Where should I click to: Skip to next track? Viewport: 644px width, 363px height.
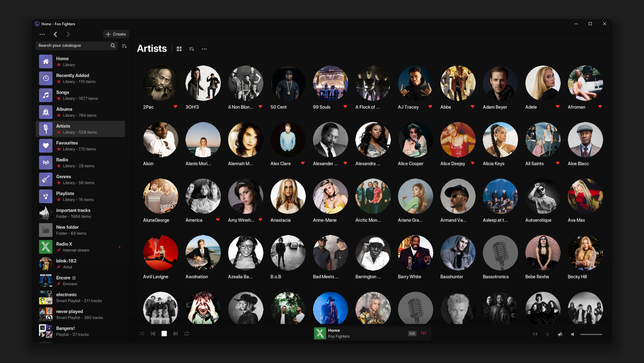(x=175, y=334)
